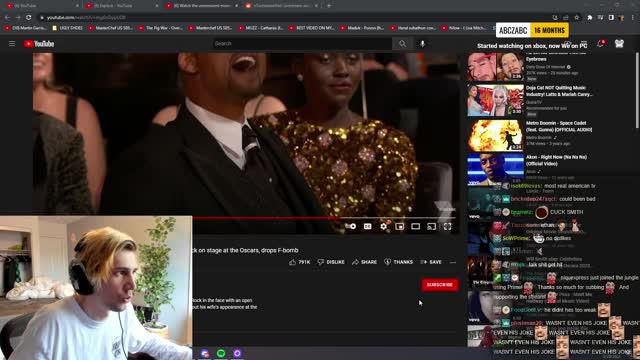The image size is (640, 360).
Task: Toggle the autoplay switch in the player
Action: (x=352, y=226)
